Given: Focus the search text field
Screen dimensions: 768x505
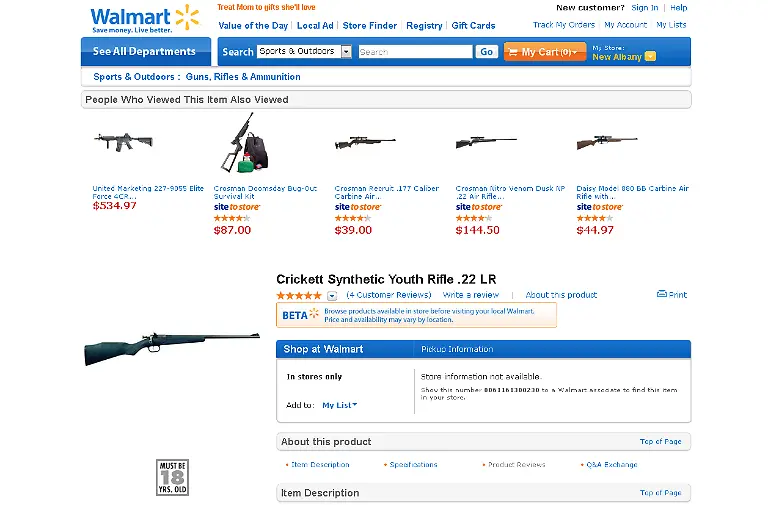Looking at the screenshot, I should (414, 52).
